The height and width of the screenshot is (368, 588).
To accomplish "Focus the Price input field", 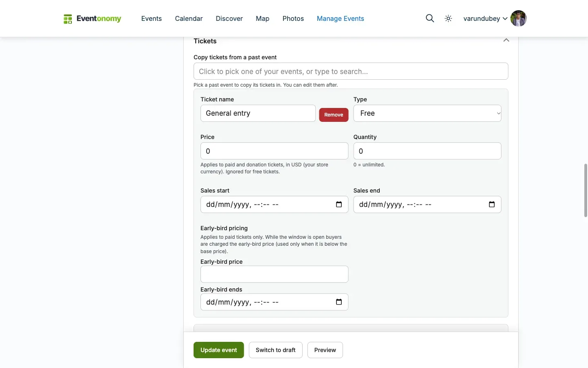I will 274,151.
